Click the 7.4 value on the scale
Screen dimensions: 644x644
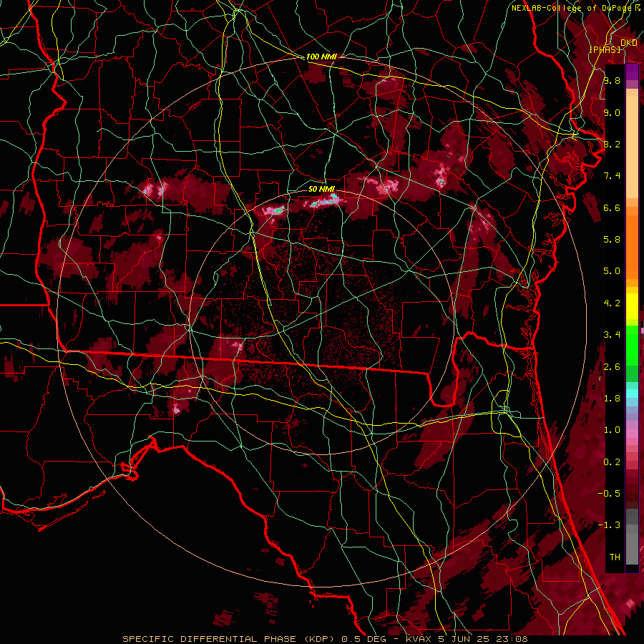tap(612, 176)
